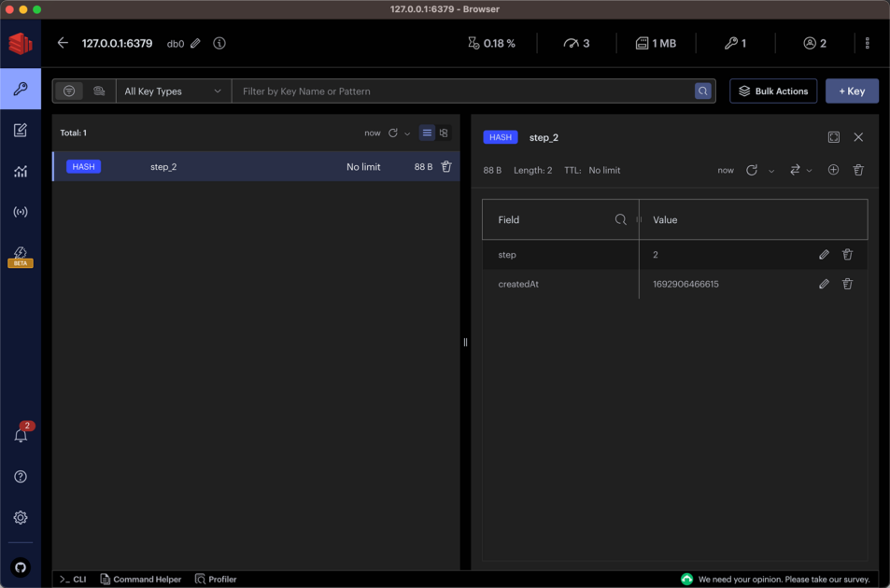Screen dimensions: 890x588
Task: Switch to search by values mode
Action: pos(99,91)
